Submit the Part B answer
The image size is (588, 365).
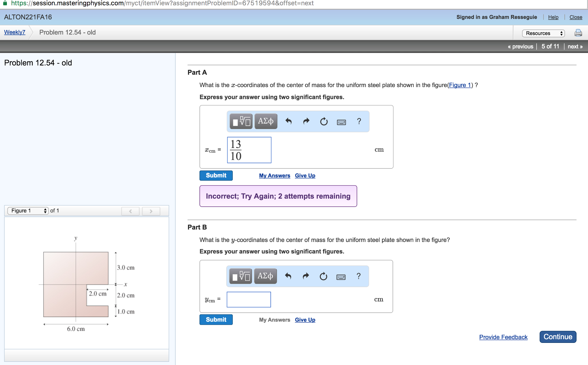(216, 320)
